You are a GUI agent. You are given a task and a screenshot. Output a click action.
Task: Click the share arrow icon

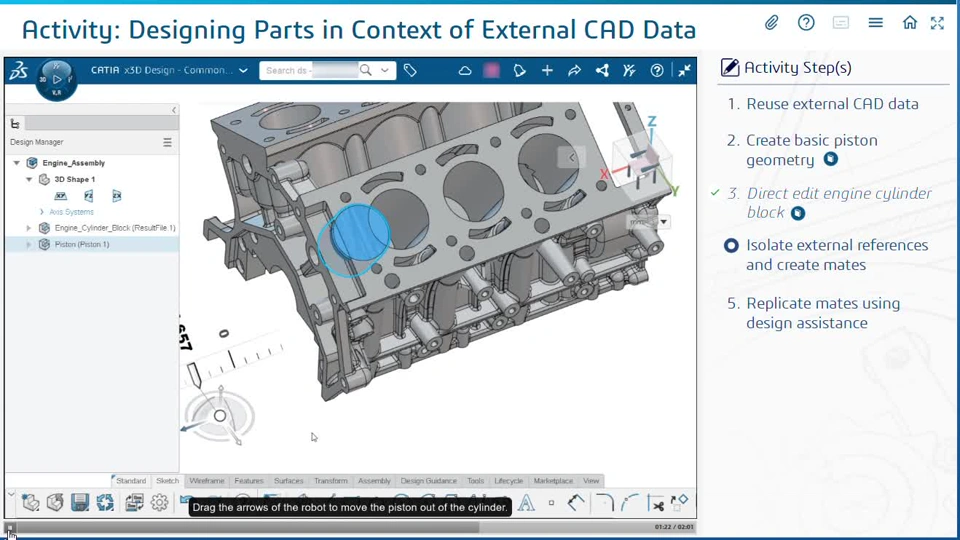574,71
